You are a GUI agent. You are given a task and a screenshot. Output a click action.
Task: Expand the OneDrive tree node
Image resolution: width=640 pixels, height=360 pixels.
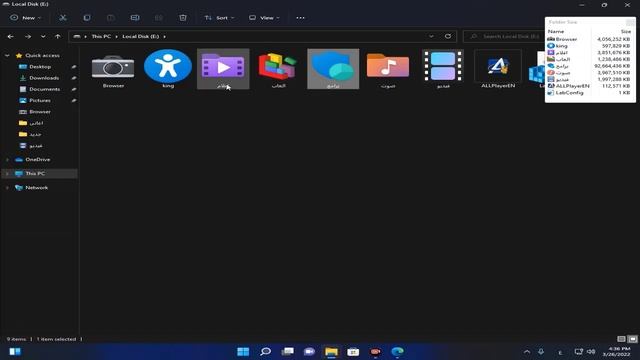pos(7,160)
